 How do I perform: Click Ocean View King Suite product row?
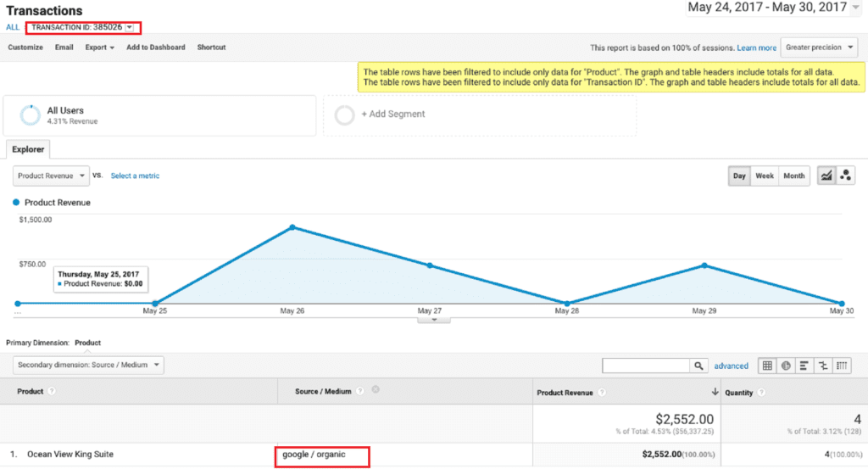[70, 454]
